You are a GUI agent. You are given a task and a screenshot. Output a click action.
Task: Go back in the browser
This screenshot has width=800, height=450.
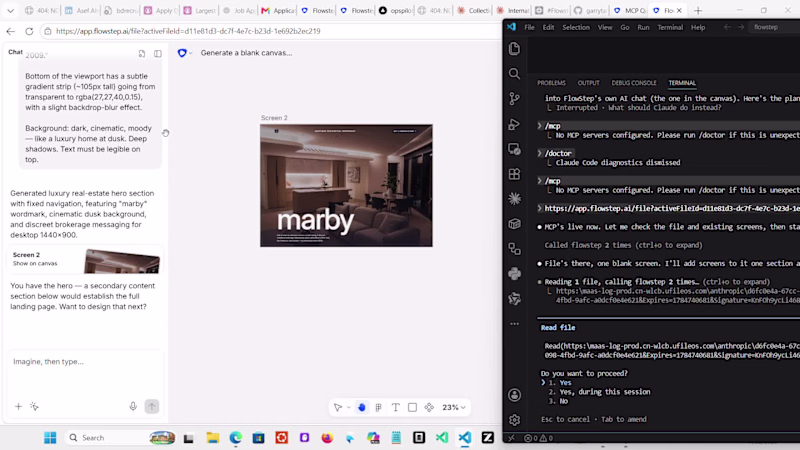[11, 31]
